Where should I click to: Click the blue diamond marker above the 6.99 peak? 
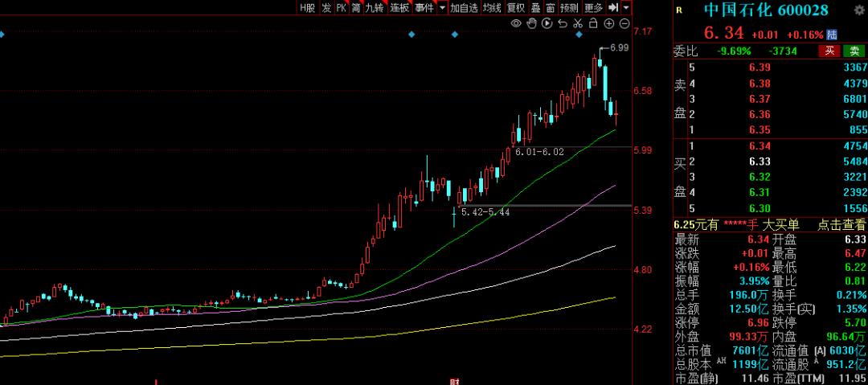pos(579,35)
